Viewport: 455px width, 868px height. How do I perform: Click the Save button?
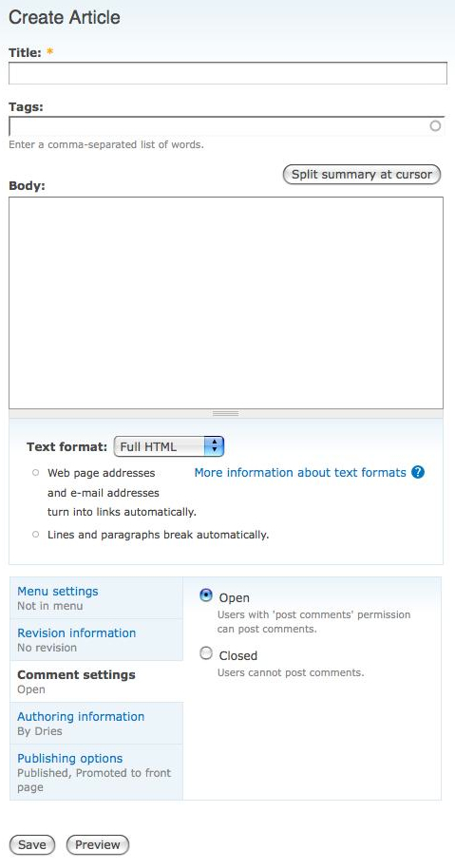(32, 845)
